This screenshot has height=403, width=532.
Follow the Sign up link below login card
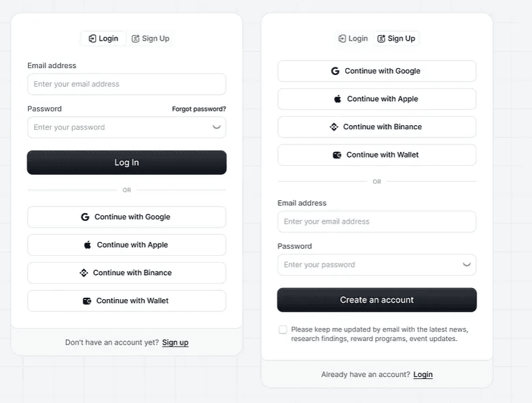point(175,342)
